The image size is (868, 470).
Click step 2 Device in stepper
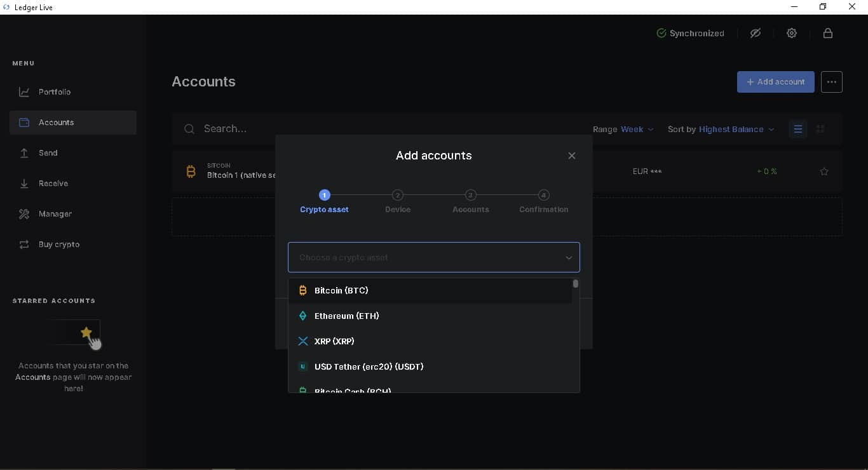click(398, 202)
